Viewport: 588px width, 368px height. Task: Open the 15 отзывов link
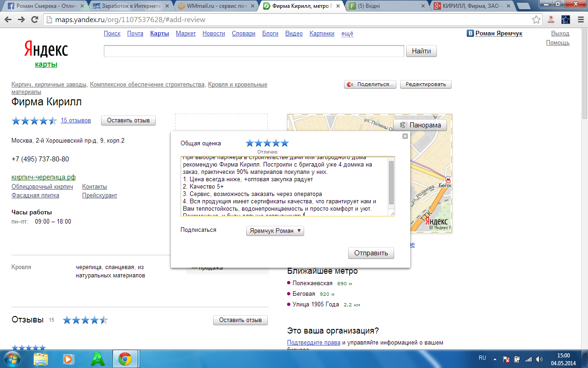pyautogui.click(x=76, y=121)
